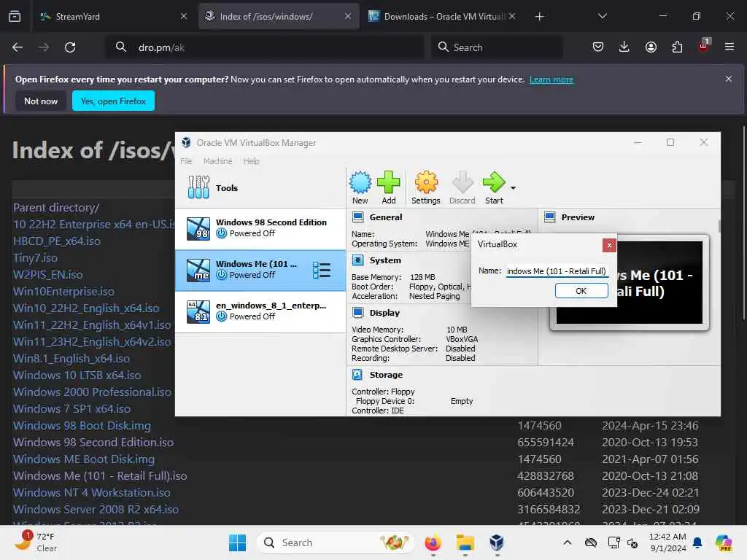
Task: Open the Windows Me machine tools list icon
Action: pos(322,270)
